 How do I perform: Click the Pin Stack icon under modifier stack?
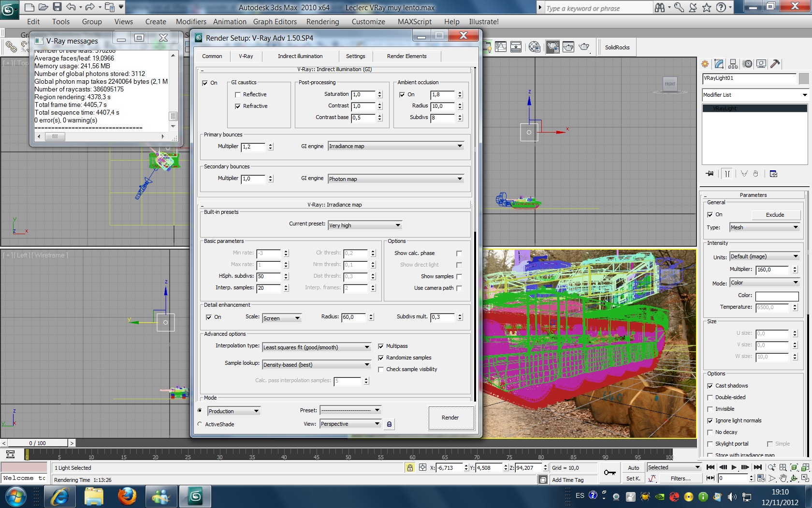tap(710, 174)
